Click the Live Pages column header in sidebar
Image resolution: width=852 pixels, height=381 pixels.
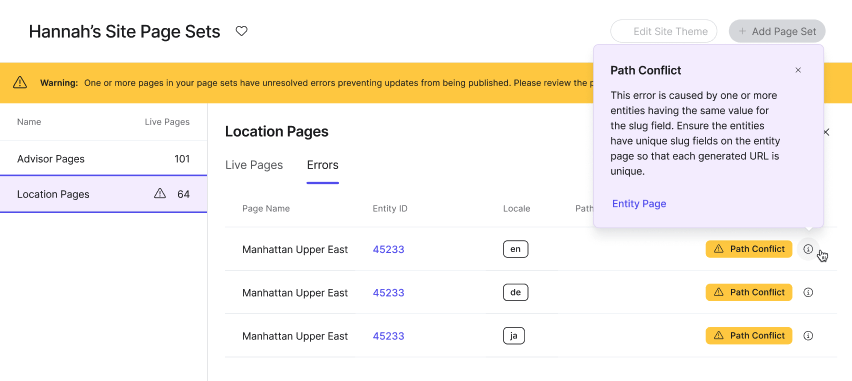[x=167, y=122]
